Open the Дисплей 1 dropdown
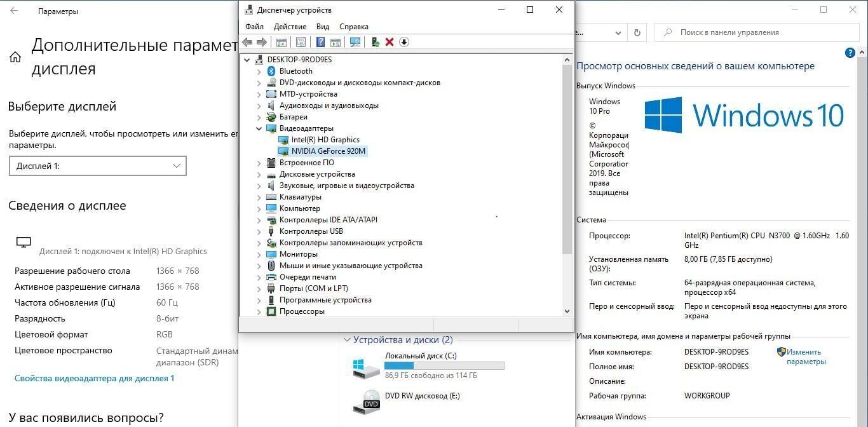Screen dimensions: 868x427 click(x=98, y=166)
